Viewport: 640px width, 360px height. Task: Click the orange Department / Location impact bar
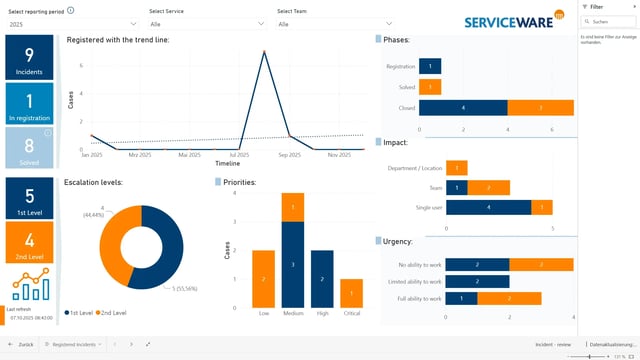pos(457,168)
